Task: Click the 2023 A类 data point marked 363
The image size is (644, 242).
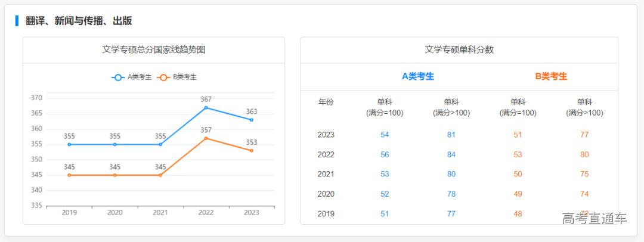Action: tap(252, 120)
